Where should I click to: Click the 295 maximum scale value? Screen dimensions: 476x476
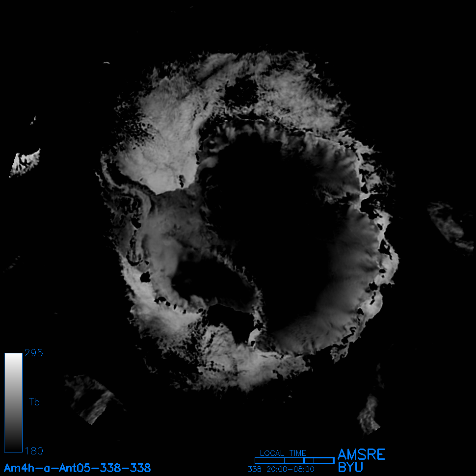tap(34, 353)
